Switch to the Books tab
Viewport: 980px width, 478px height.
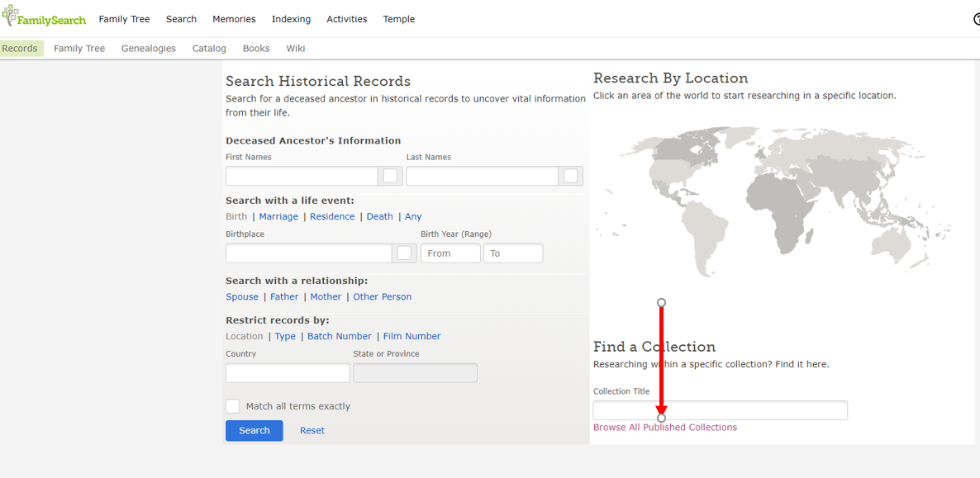pyautogui.click(x=256, y=48)
